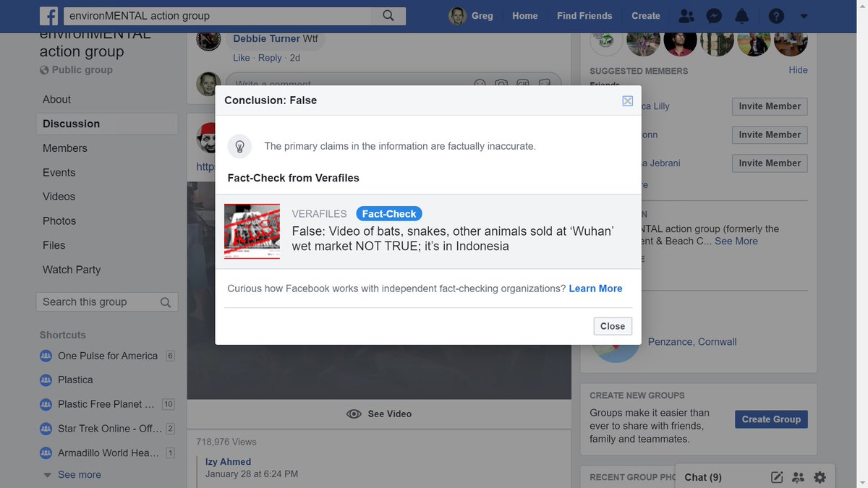The height and width of the screenshot is (488, 868).
Task: Like Debbie Turner's comment
Action: click(x=242, y=58)
